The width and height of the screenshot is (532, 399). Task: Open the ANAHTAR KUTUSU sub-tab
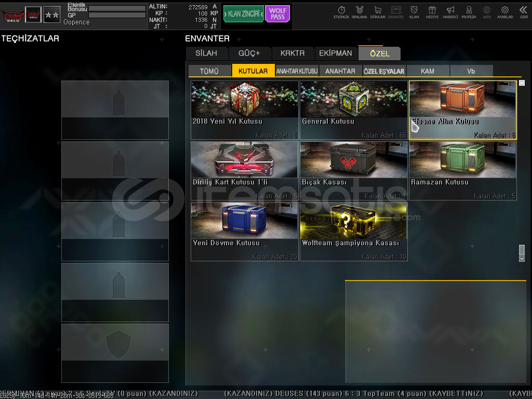pos(297,71)
